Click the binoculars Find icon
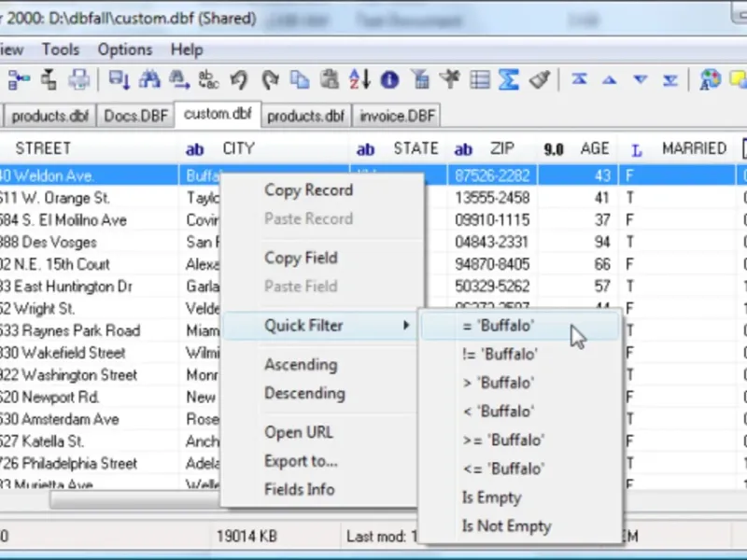 [149, 79]
